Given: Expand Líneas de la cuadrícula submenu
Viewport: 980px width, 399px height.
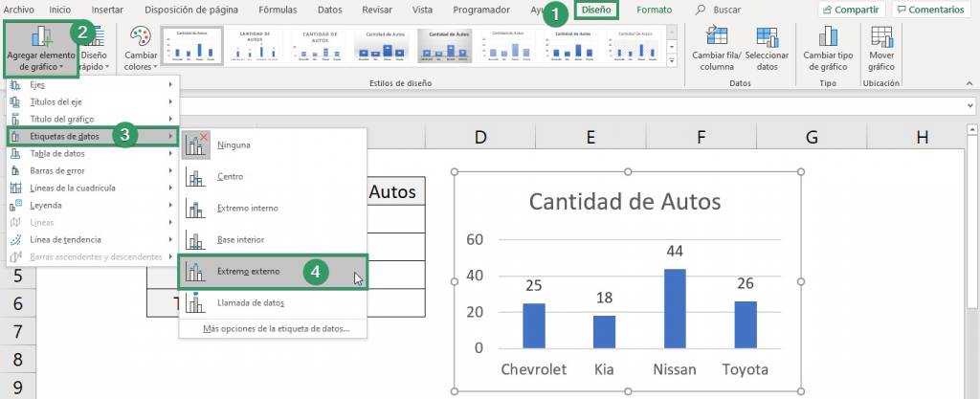Looking at the screenshot, I should tap(93, 188).
